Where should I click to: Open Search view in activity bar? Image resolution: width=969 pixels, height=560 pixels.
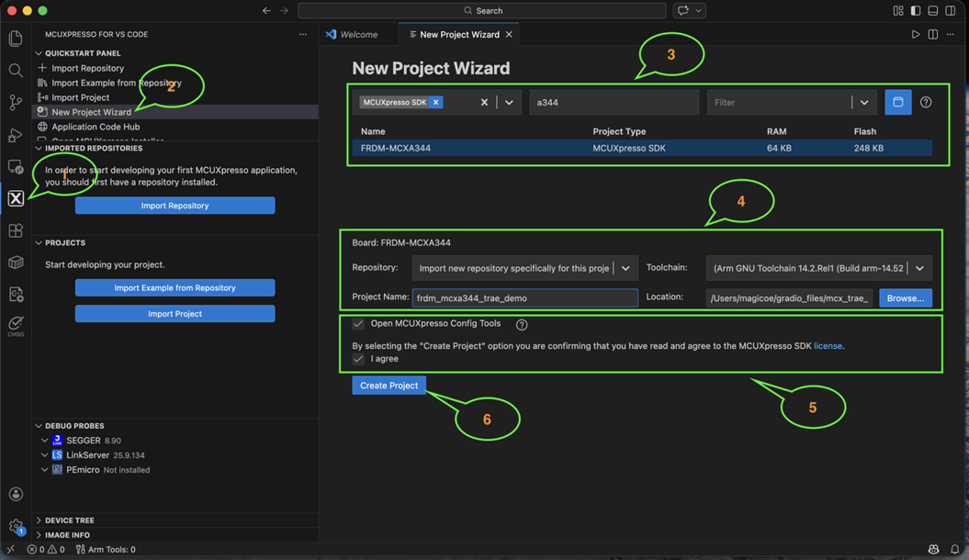click(16, 71)
